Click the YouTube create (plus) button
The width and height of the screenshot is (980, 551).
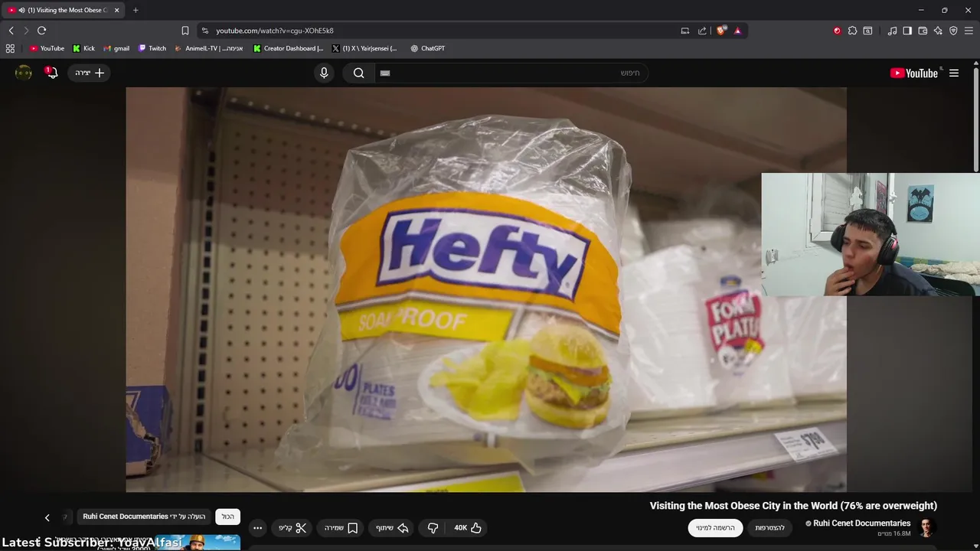click(90, 73)
